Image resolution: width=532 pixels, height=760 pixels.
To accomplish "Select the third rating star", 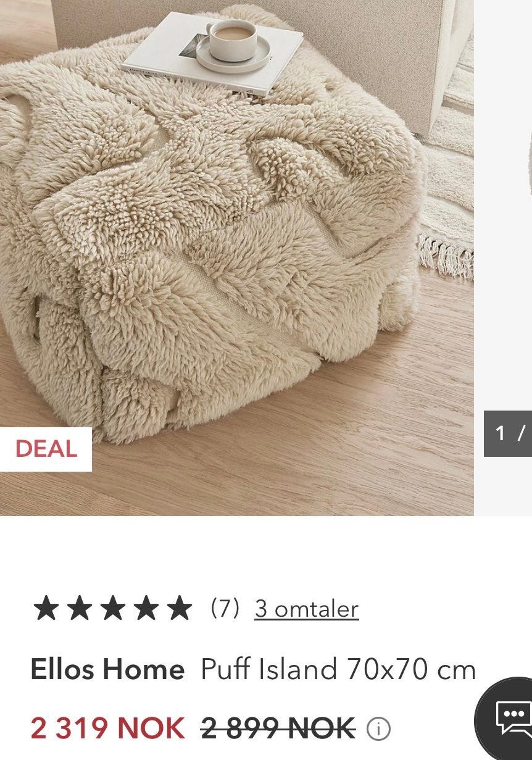I will 112,608.
